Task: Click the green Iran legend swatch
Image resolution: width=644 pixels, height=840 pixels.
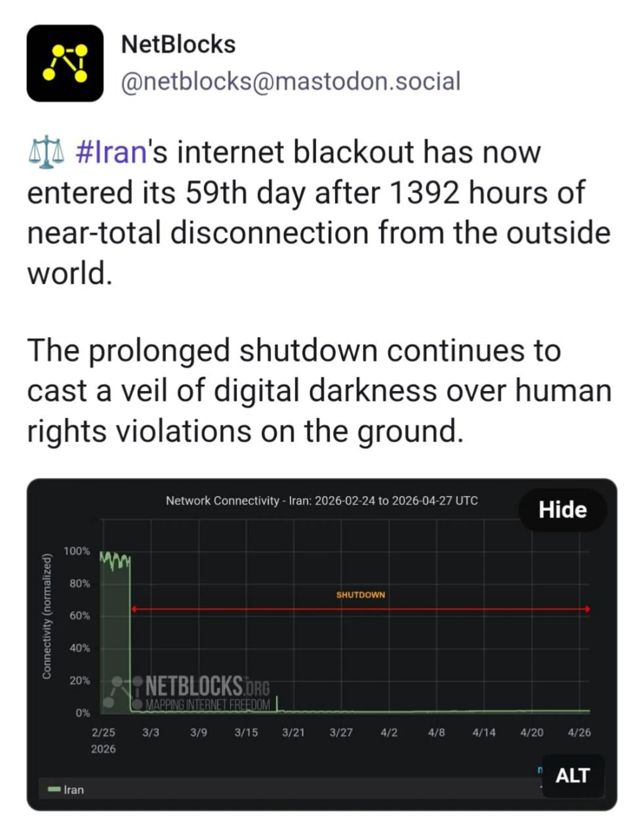Action: click(x=54, y=789)
